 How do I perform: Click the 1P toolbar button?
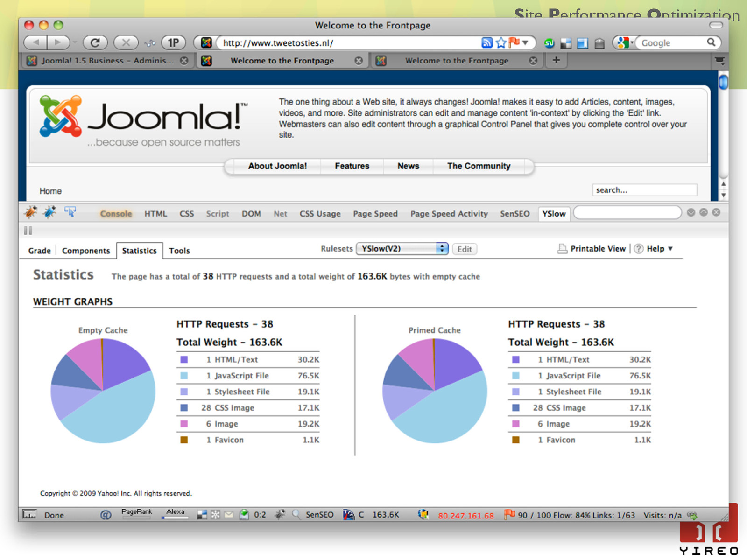click(x=173, y=43)
